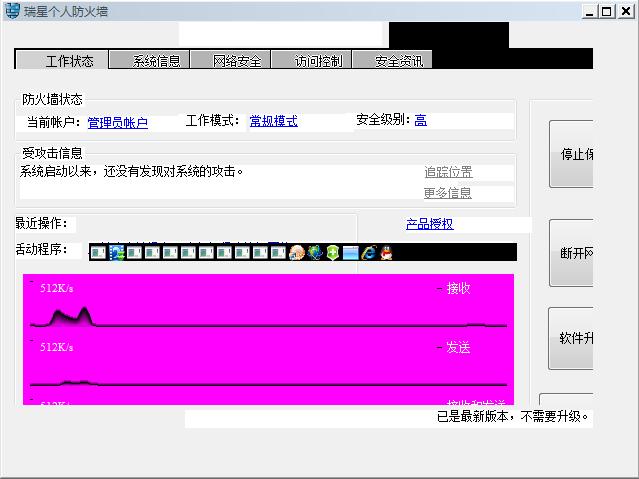Select the blue-green earth network program icon
Image resolution: width=639 pixels, height=479 pixels.
coord(315,253)
